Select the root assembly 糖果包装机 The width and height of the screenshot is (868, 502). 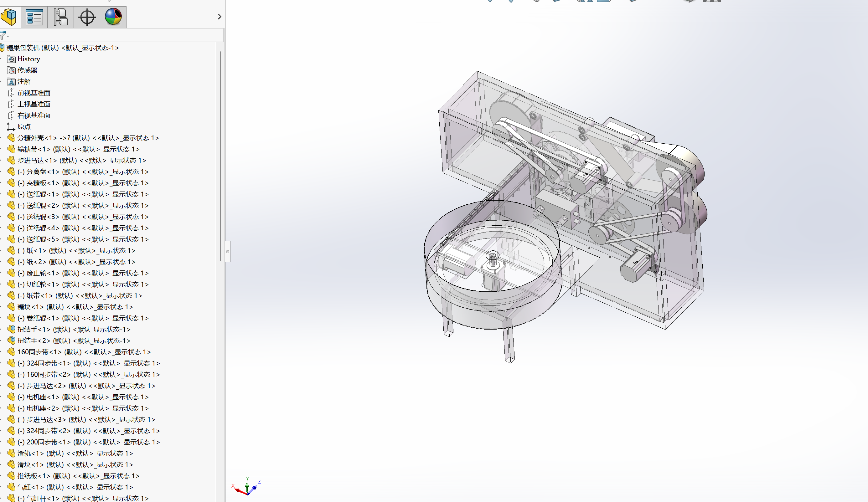click(x=62, y=48)
